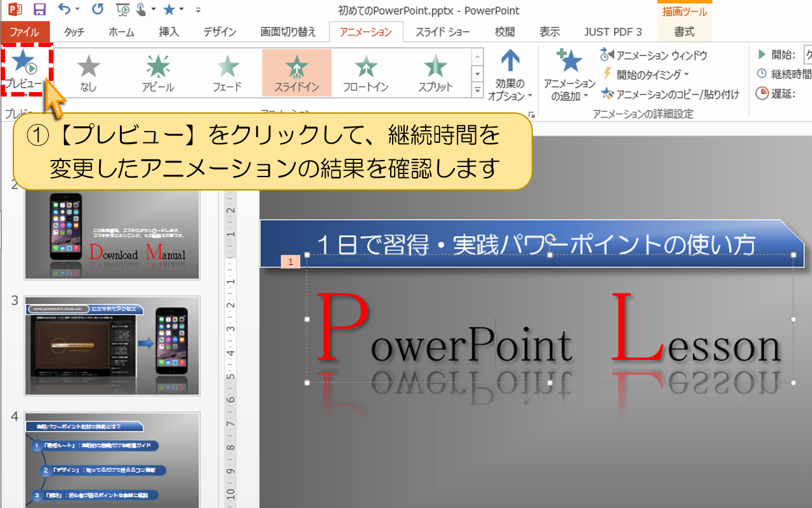Open the animation dialog launcher
The height and width of the screenshot is (508, 812).
(532, 115)
